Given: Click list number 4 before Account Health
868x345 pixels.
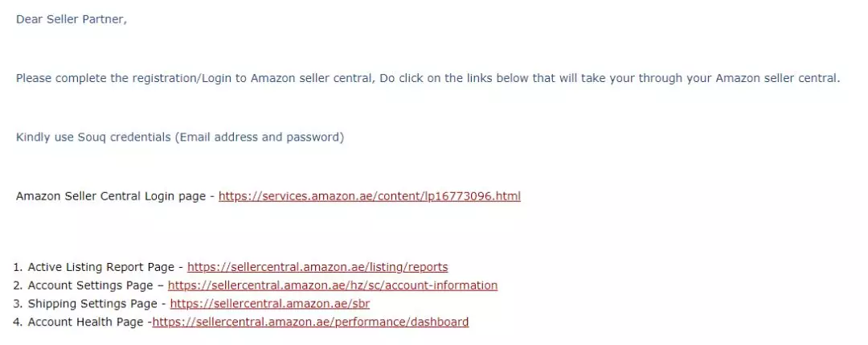Looking at the screenshot, I should click(17, 322).
